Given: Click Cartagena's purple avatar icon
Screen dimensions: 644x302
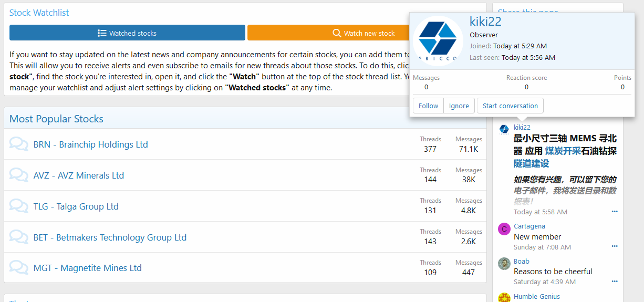Looking at the screenshot, I should tap(504, 229).
